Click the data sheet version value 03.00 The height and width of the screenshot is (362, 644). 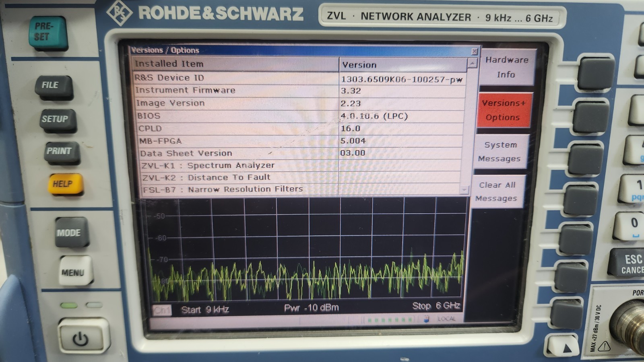(353, 153)
